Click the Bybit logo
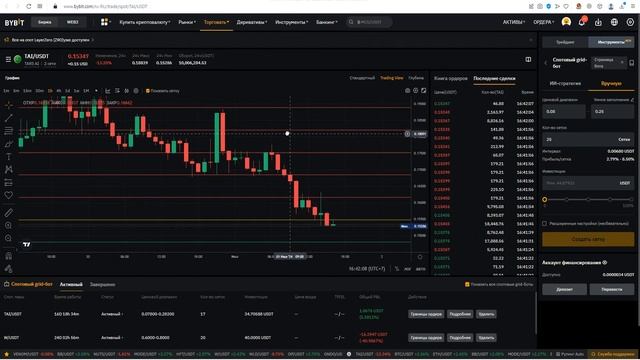Viewport: 640px width, 360px height. [14, 22]
